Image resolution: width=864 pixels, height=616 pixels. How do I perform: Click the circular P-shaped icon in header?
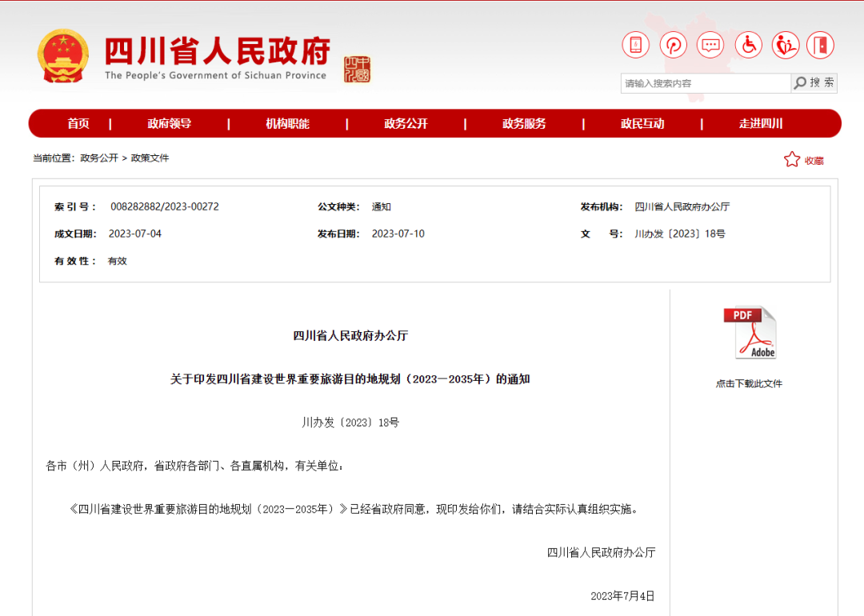tap(673, 45)
